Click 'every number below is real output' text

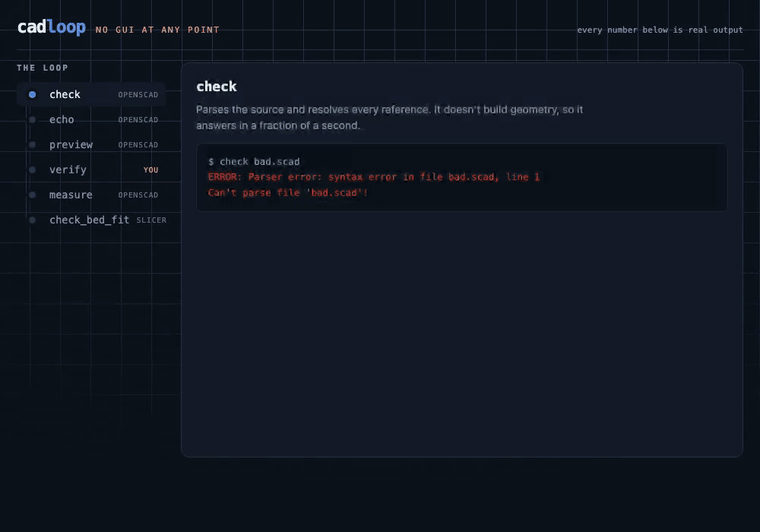pyautogui.click(x=660, y=30)
